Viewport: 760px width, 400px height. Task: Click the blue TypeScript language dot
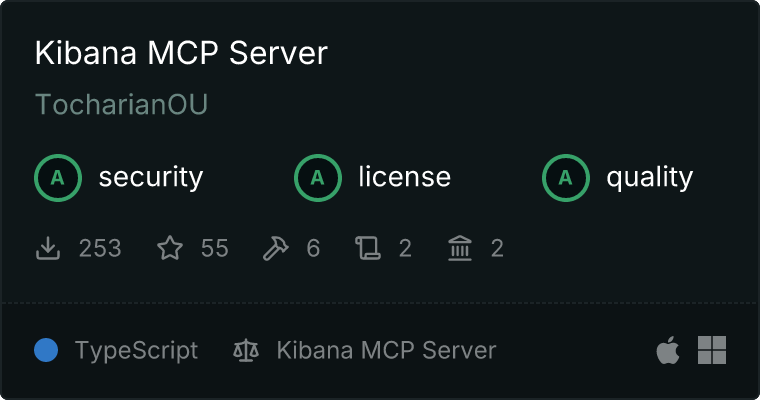(x=46, y=350)
